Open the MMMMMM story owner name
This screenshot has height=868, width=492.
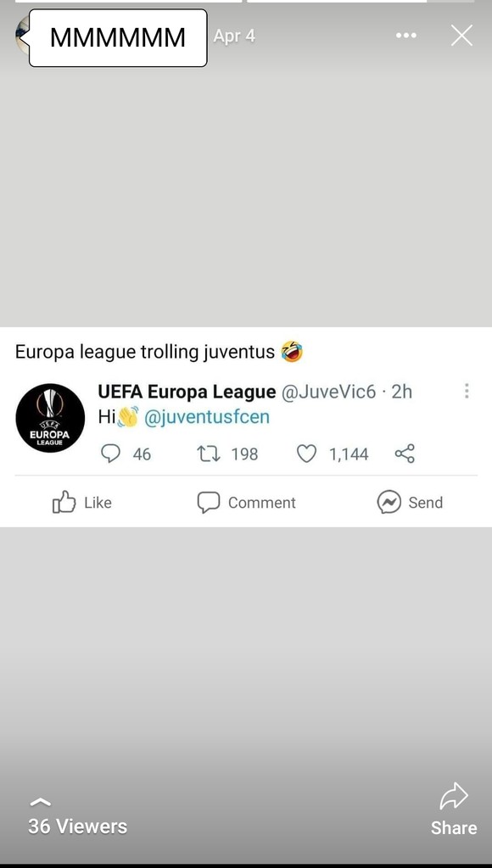pyautogui.click(x=118, y=37)
